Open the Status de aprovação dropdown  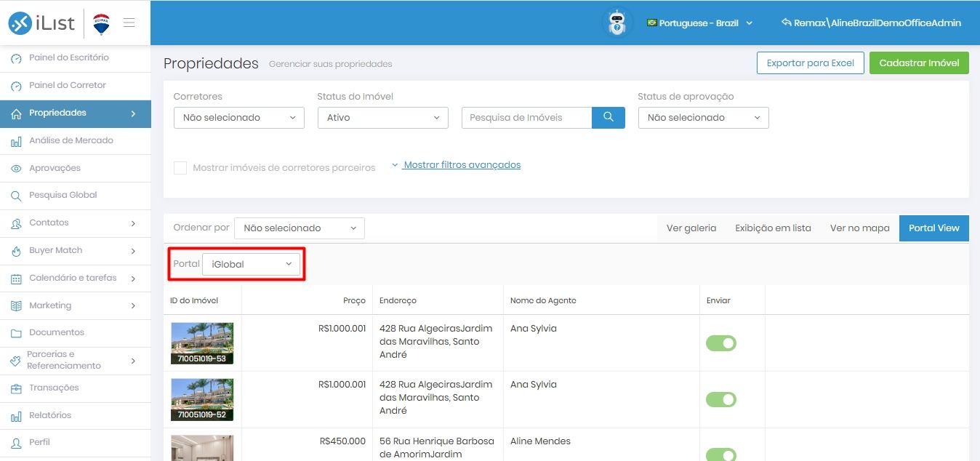point(704,117)
